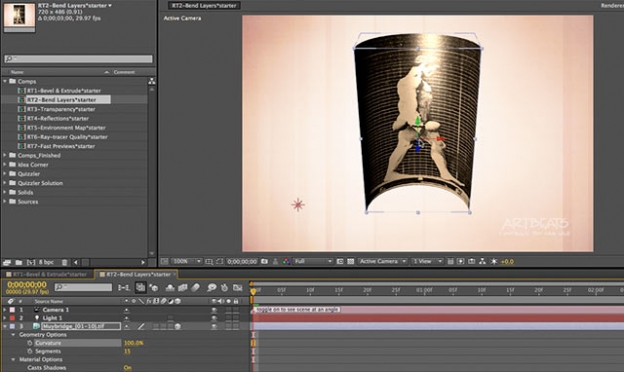
Task: Click Curvature value 100.0%
Action: pos(134,343)
